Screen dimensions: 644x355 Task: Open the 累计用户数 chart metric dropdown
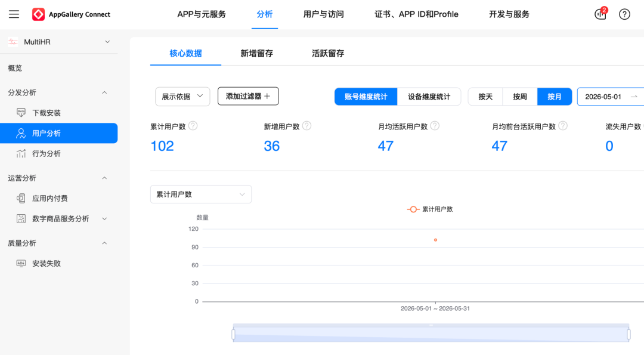pos(201,195)
